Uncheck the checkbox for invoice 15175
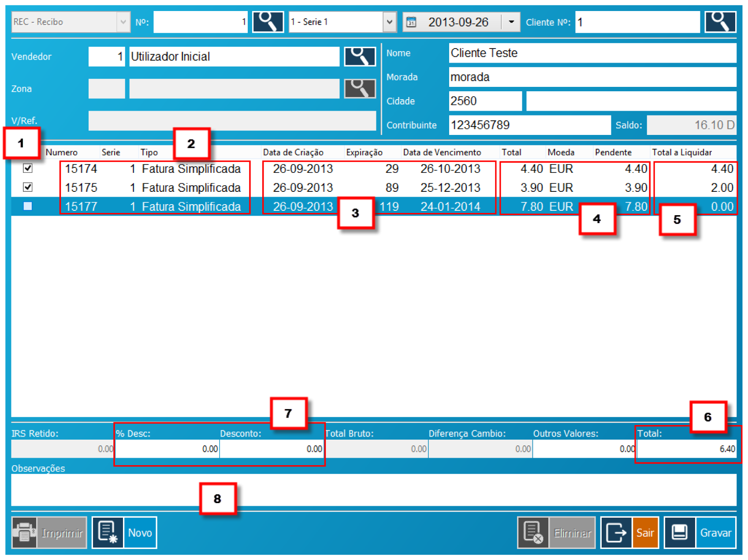This screenshot has width=748, height=560. point(28,187)
